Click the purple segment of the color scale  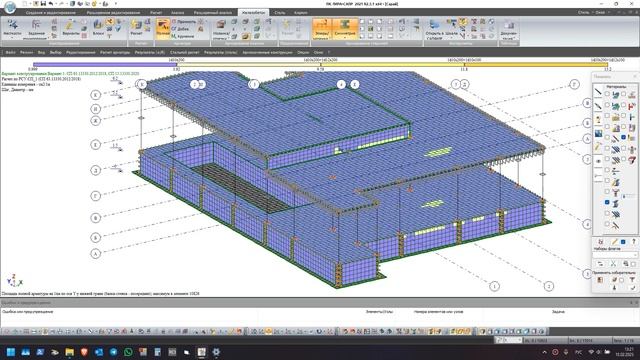pyautogui.click(x=105, y=64)
